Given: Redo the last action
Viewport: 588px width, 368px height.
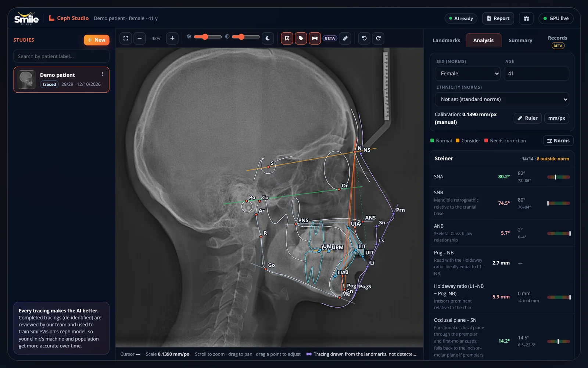Looking at the screenshot, I should coord(378,38).
